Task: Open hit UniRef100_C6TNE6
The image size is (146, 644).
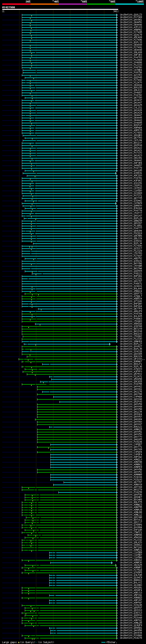Action: [x=131, y=70]
